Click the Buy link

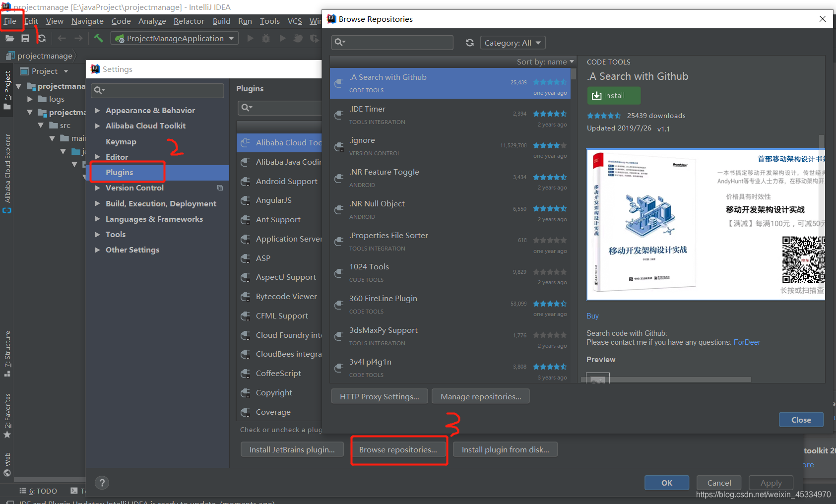pyautogui.click(x=592, y=316)
